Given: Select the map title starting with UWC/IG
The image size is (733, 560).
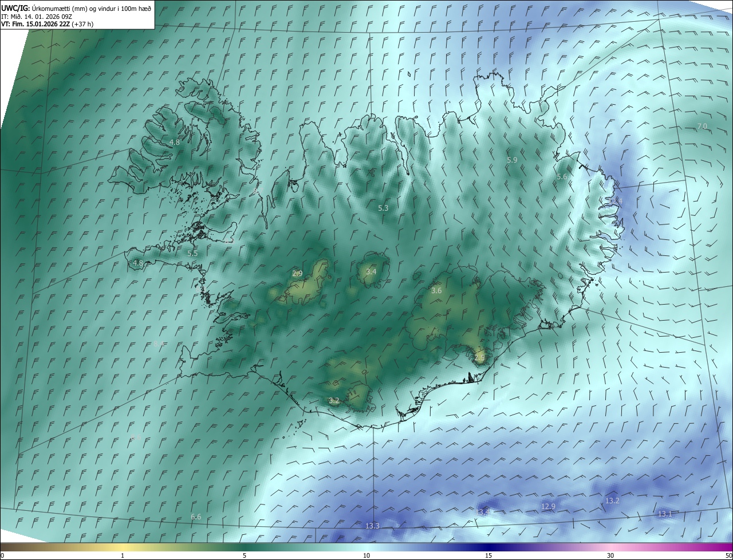Looking at the screenshot, I should tap(76, 8).
